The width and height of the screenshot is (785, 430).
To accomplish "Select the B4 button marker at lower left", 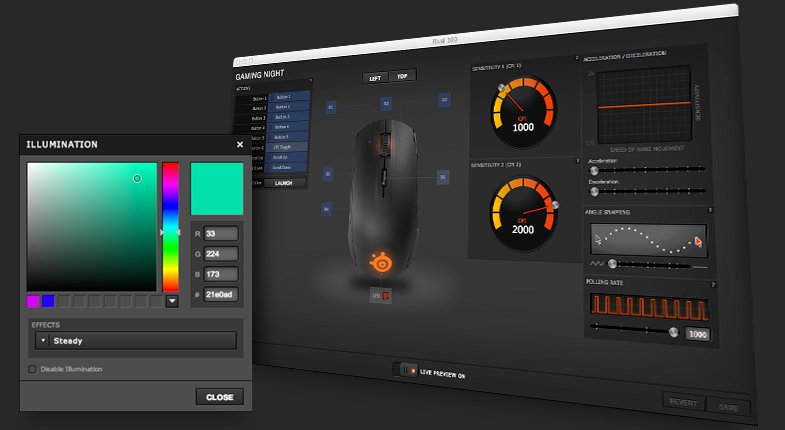I will [326, 209].
